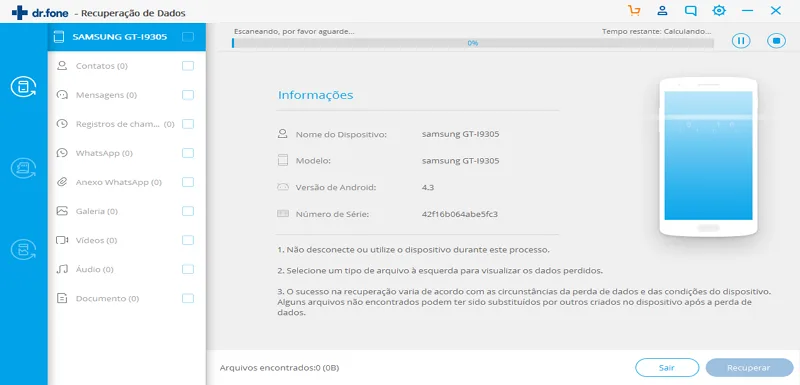Open Registros de cham... (0) category
Image resolution: width=800 pixels, height=385 pixels.
(125, 124)
